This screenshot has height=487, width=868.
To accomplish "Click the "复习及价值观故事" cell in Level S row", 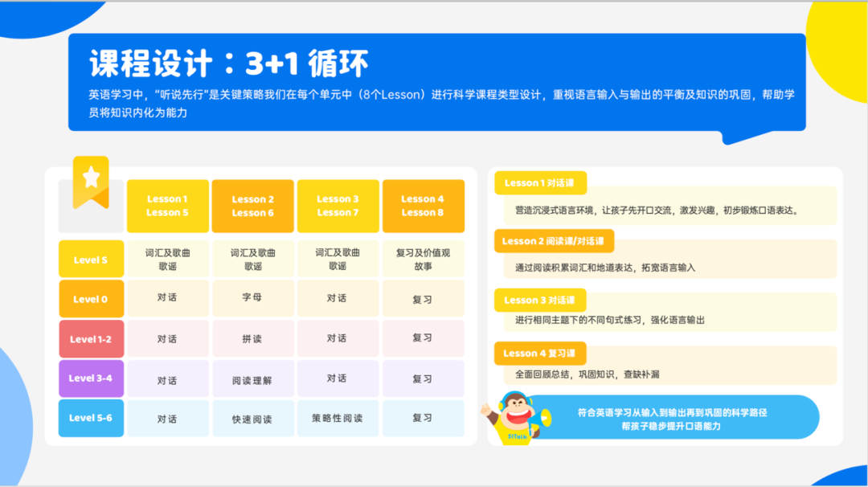I will [x=423, y=259].
